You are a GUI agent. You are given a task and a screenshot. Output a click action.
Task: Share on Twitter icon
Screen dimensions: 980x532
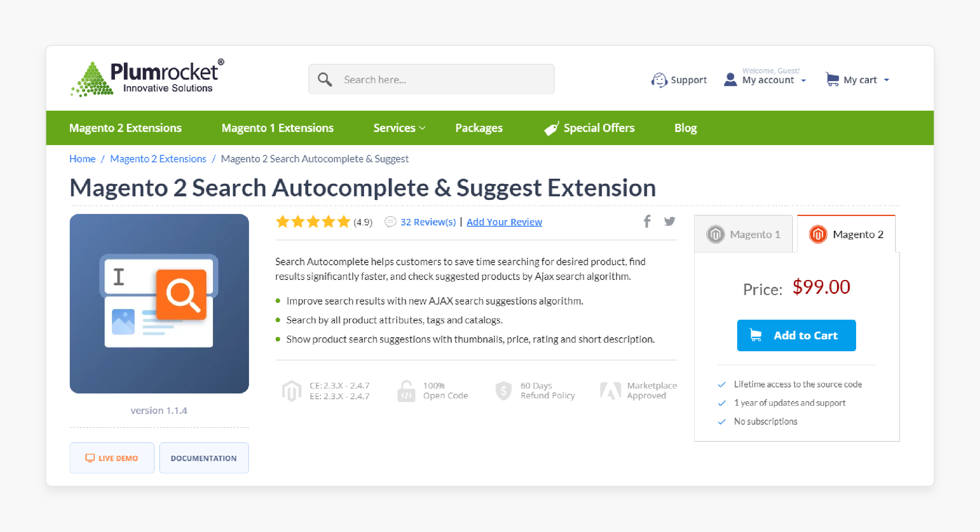tap(669, 221)
